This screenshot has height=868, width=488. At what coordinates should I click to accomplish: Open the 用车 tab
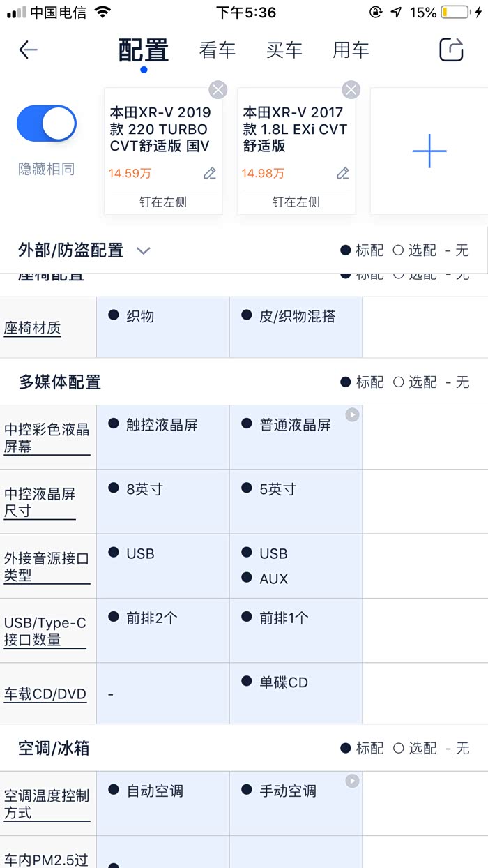351,50
